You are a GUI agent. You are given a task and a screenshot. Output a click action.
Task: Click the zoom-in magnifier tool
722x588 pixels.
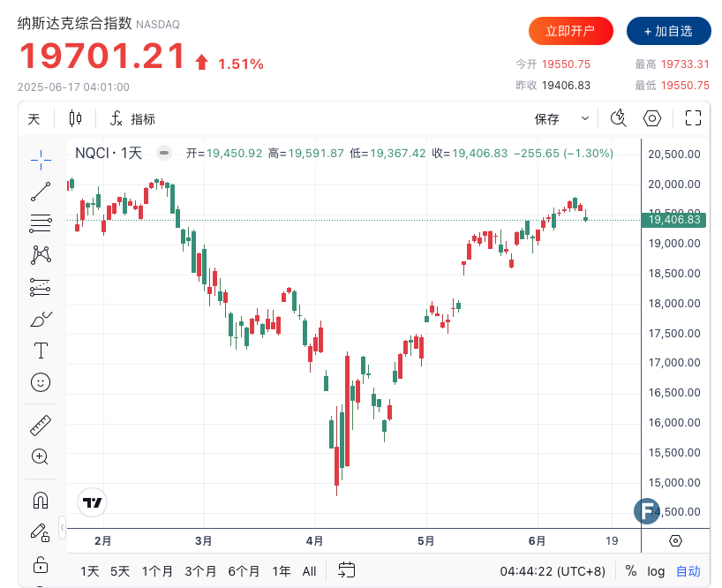41,456
